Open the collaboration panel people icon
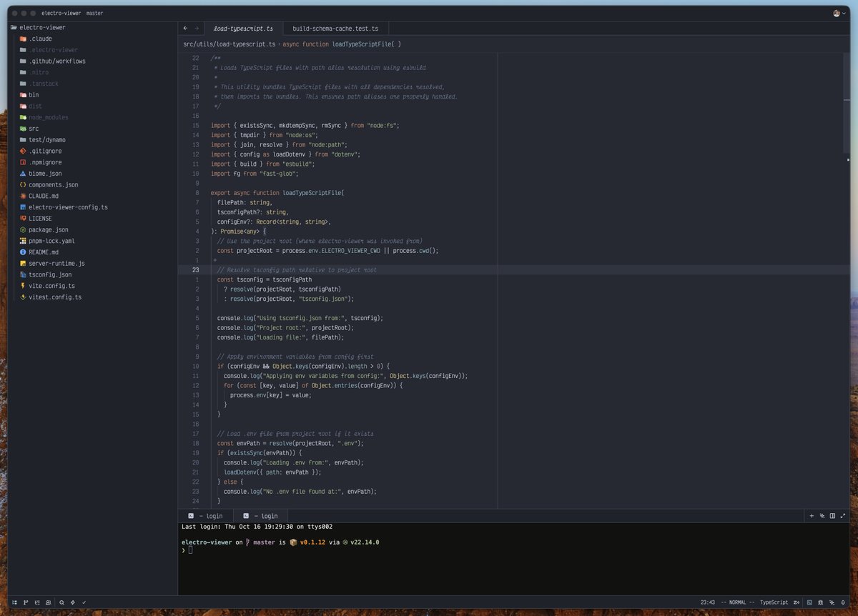This screenshot has width=858, height=616. pos(49,602)
